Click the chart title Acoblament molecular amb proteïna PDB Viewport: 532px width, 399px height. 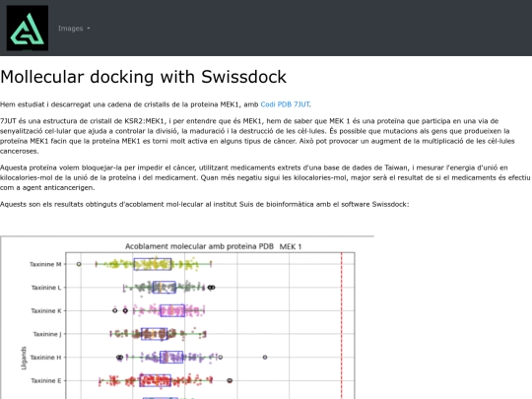click(x=199, y=246)
